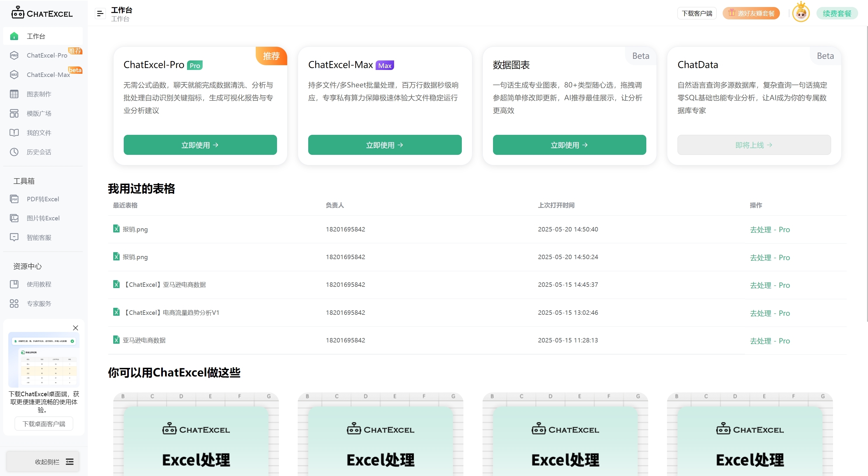The width and height of the screenshot is (868, 476).
Task: Click 去处理 - Pro for 电商流量趋势分析V1
Action: click(770, 313)
